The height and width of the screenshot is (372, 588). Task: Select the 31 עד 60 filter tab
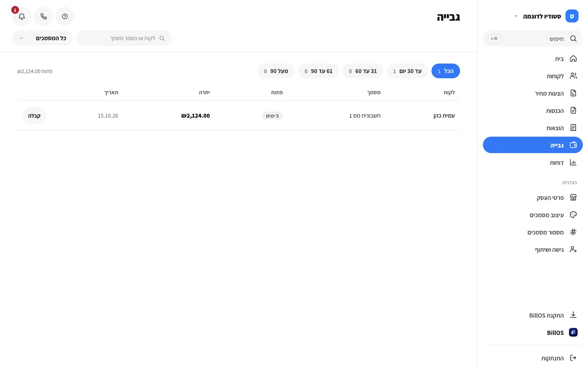coord(363,71)
